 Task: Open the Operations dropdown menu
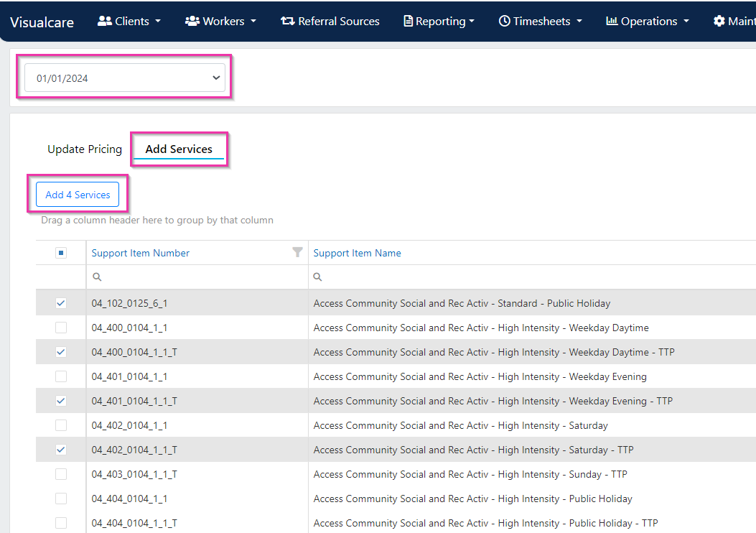click(x=648, y=22)
